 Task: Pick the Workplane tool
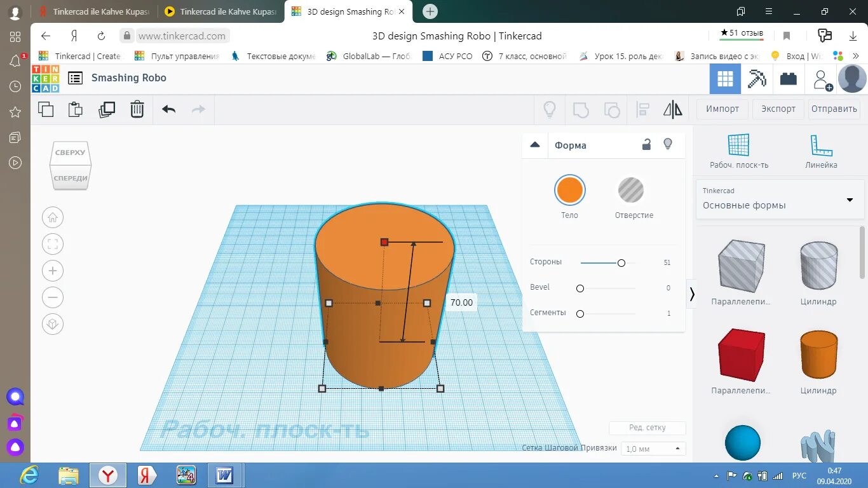739,151
